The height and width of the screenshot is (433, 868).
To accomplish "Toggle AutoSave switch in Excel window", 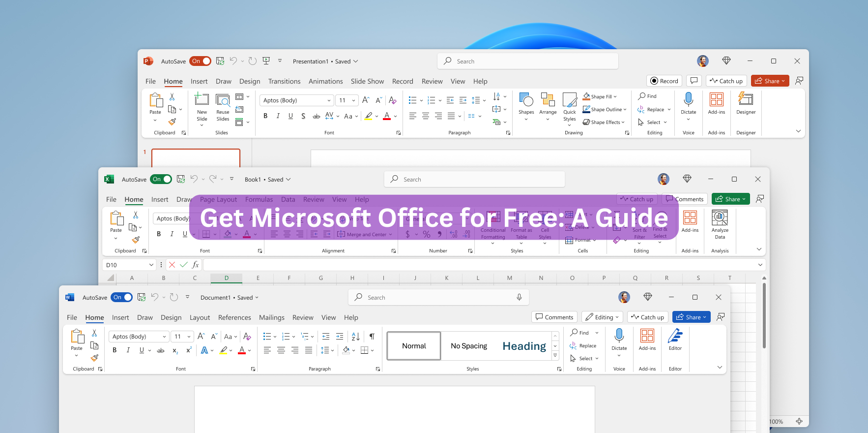I will tap(161, 179).
